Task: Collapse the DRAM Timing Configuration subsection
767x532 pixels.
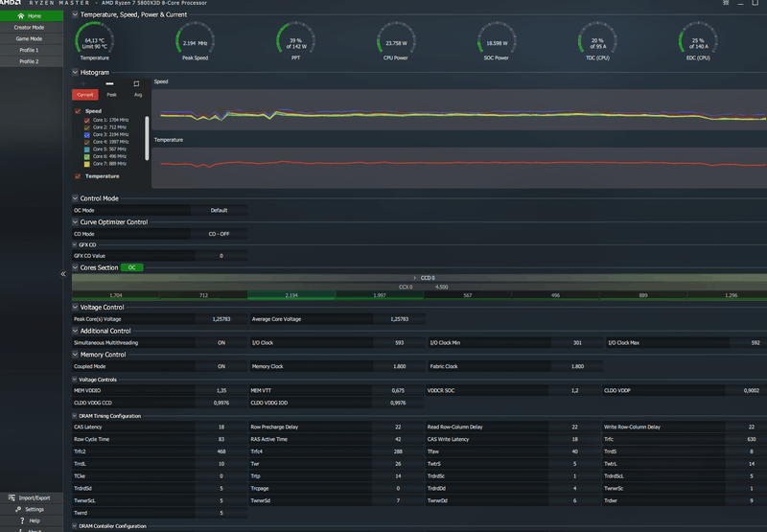Action: (75, 416)
